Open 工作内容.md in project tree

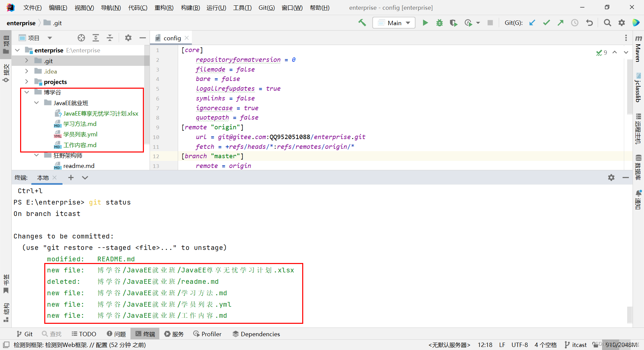[80, 145]
